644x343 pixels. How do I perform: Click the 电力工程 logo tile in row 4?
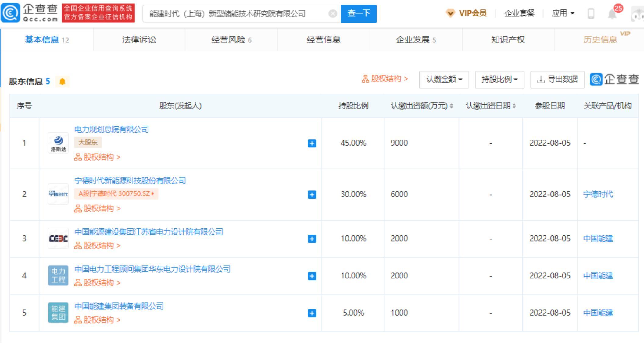[x=58, y=275]
